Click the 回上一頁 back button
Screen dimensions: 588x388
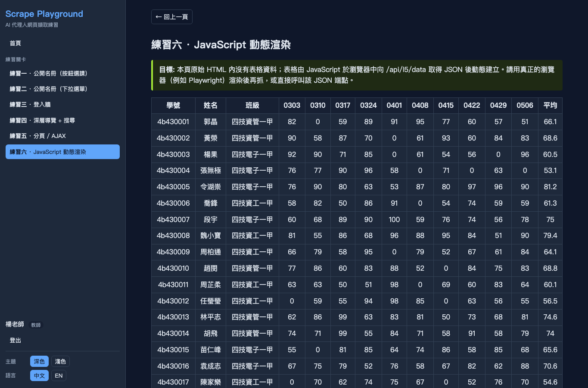tap(171, 17)
